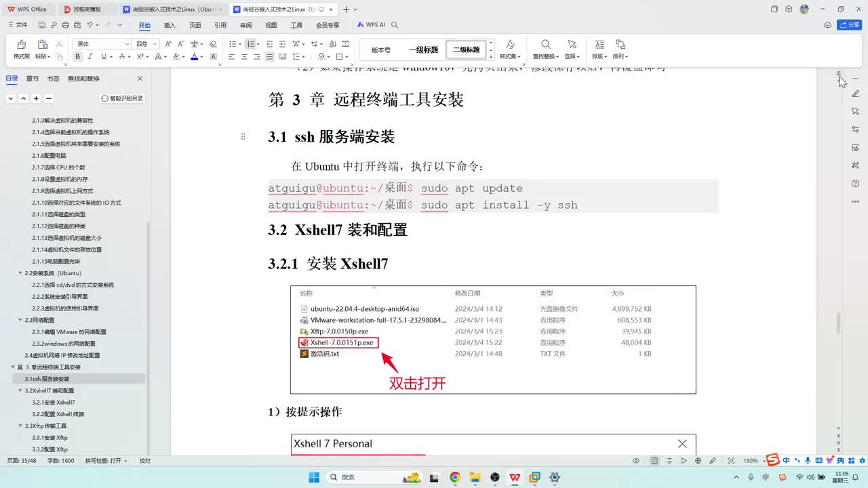The width and height of the screenshot is (868, 488).
Task: Toggle Italic formatting
Action: (x=90, y=57)
